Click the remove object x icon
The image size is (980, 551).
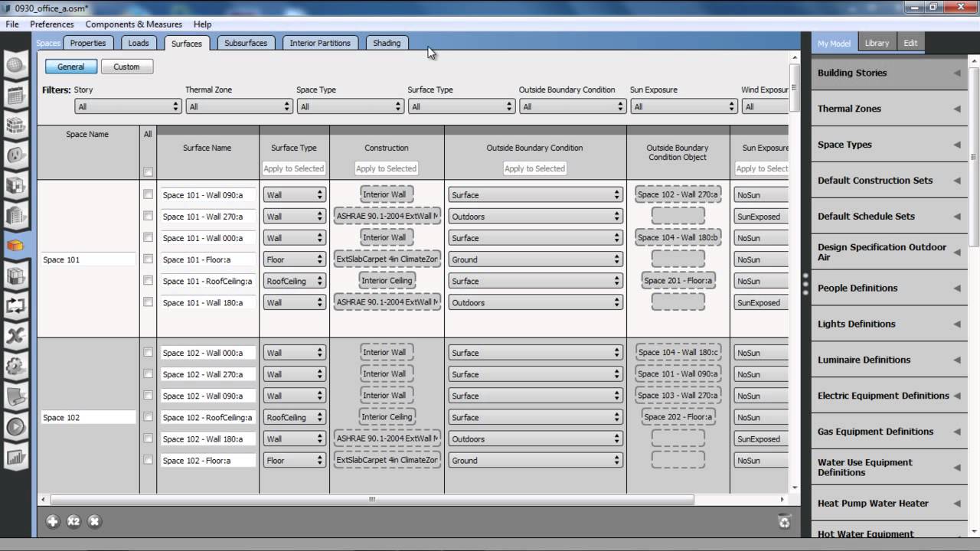coord(94,521)
